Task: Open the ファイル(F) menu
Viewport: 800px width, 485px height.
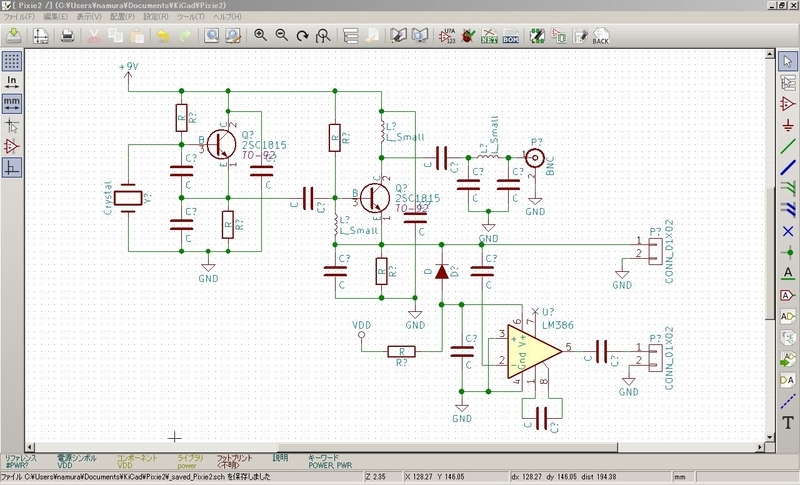Action: point(20,18)
